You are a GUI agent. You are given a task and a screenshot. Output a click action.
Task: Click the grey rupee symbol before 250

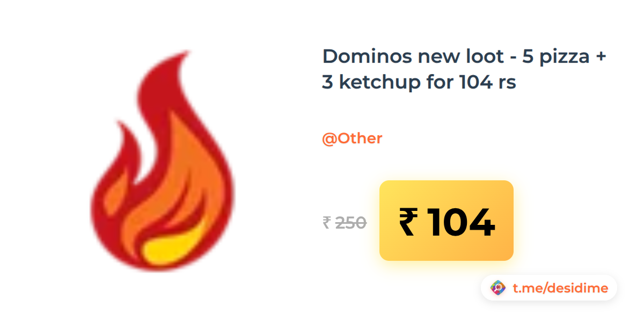click(x=326, y=222)
